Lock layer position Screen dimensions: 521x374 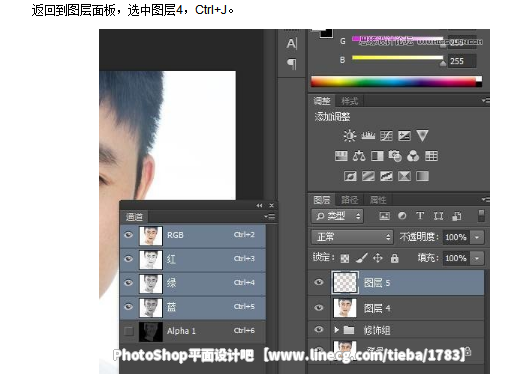[x=378, y=258]
